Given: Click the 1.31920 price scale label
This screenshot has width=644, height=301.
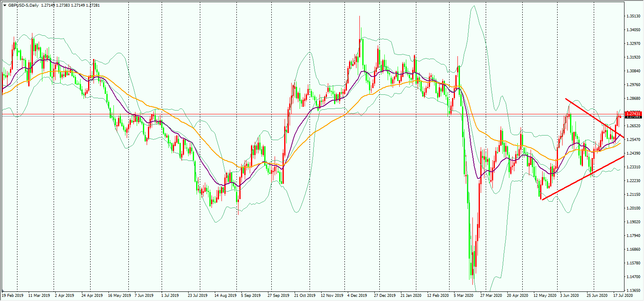Looking at the screenshot, I should [x=633, y=57].
